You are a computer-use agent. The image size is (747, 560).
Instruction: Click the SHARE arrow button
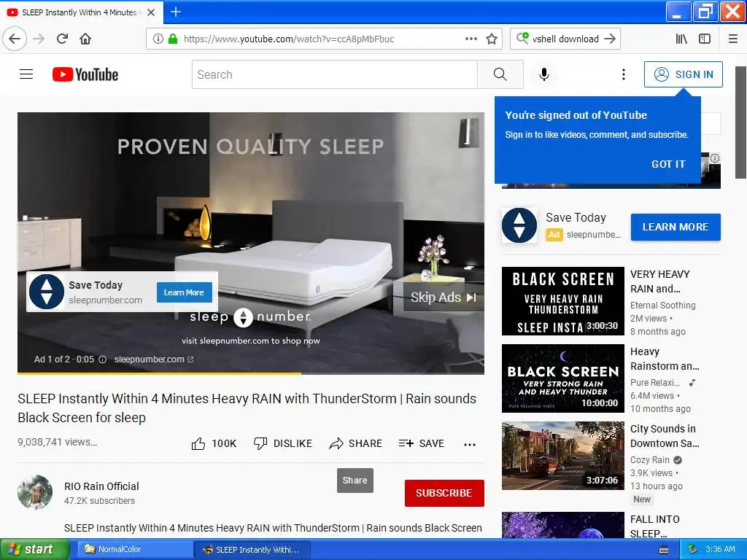point(355,444)
